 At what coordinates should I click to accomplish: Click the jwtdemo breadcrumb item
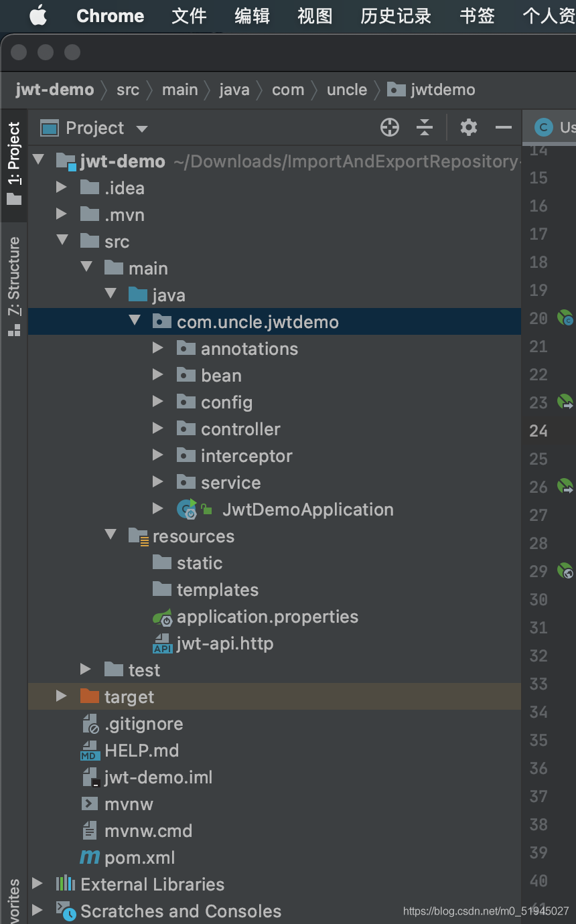coord(442,90)
